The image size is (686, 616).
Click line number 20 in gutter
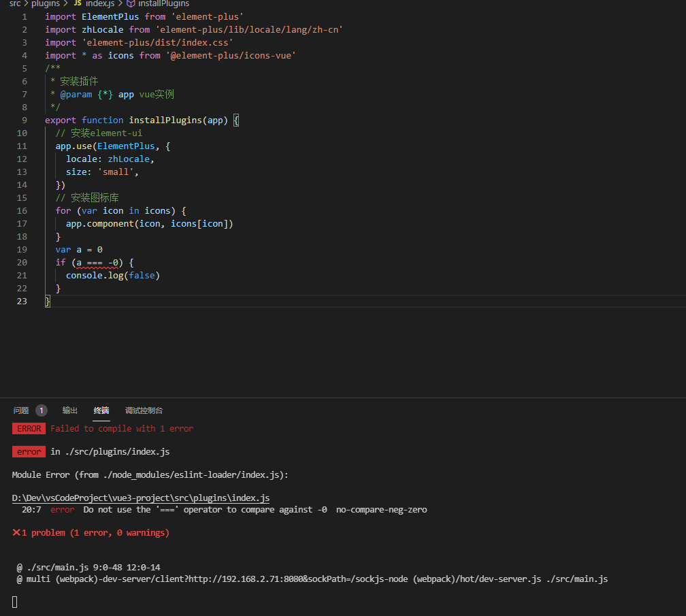22,263
